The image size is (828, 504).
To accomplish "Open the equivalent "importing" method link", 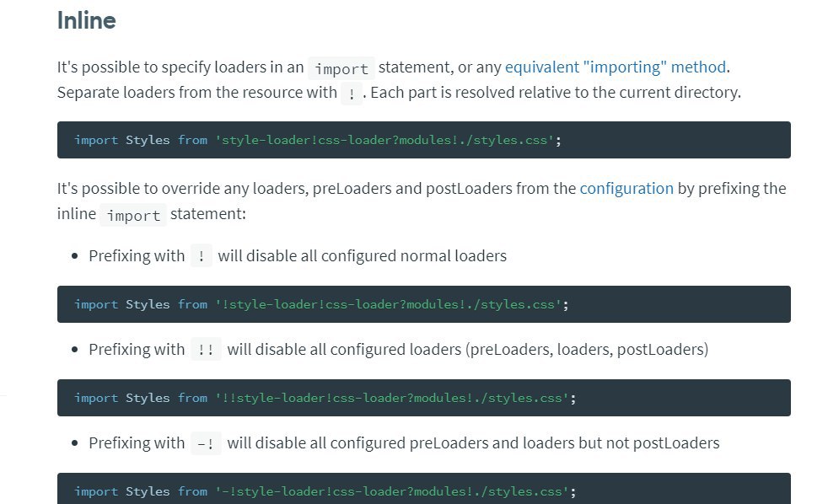I will [616, 67].
